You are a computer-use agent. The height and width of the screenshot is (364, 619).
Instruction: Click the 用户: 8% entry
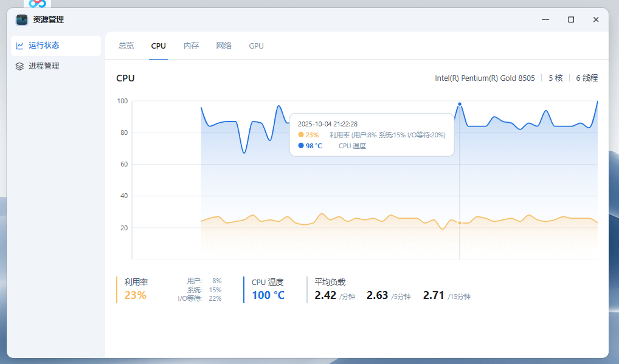tap(204, 281)
